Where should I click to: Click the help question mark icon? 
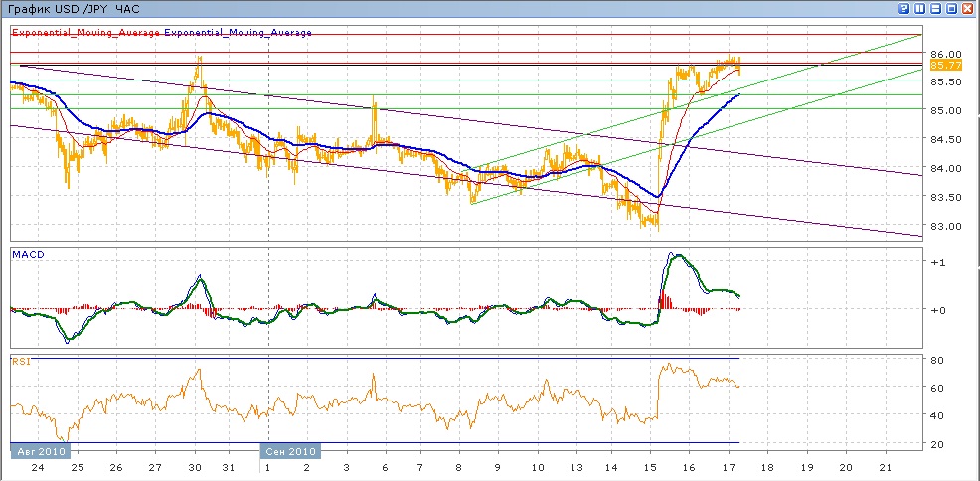(x=904, y=8)
